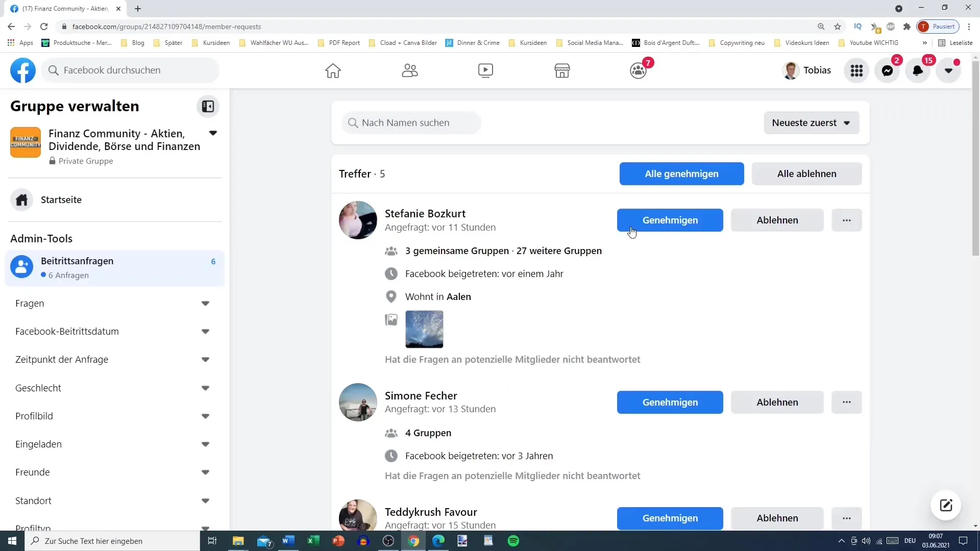Open browser extensions puzzle icon
The height and width of the screenshot is (551, 980).
tap(907, 27)
